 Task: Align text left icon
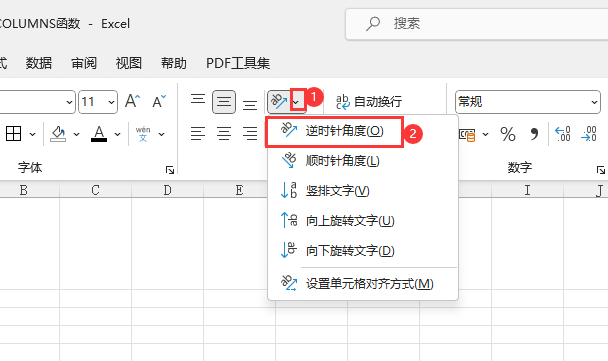coord(198,134)
